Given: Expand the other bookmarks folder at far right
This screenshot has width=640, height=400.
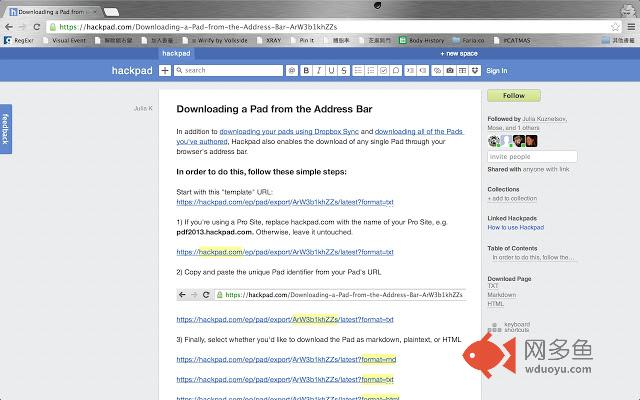Looking at the screenshot, I should (x=618, y=40).
